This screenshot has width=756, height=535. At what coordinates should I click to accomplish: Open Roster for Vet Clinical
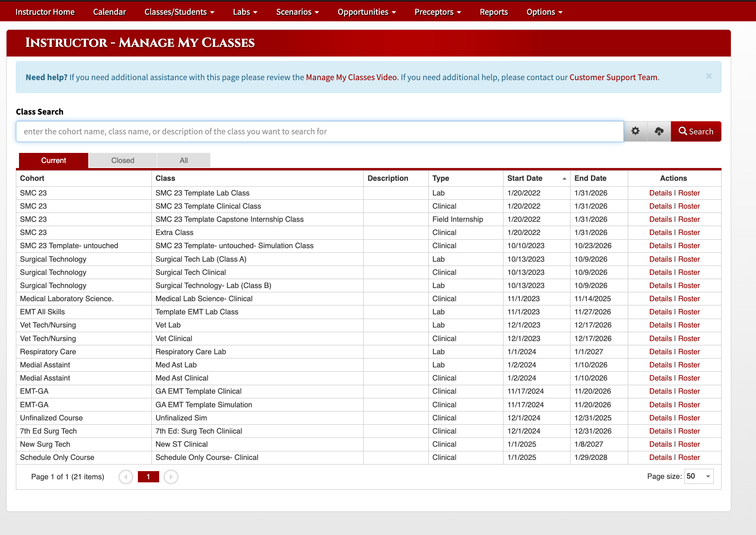(x=689, y=338)
